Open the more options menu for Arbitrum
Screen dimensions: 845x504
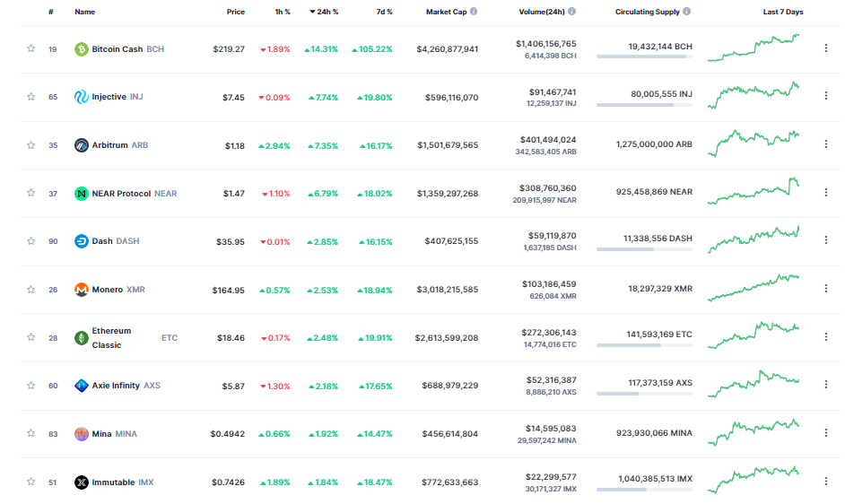click(x=825, y=143)
